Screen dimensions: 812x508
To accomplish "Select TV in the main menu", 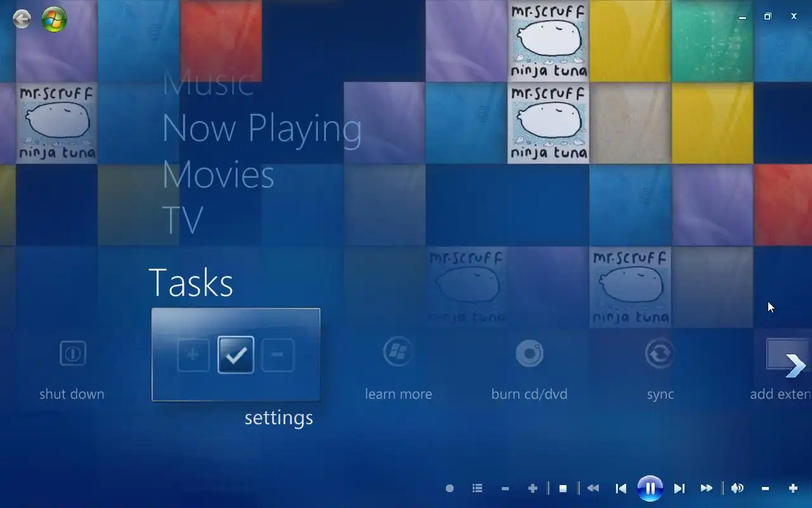I will 183,220.
